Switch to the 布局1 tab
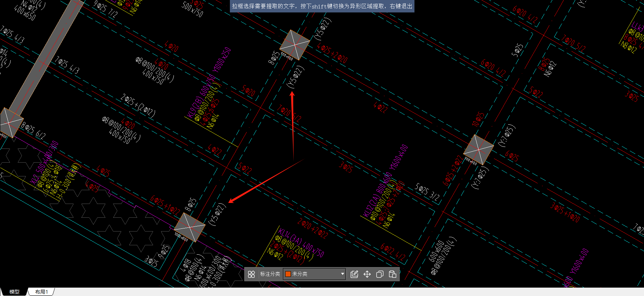The width and height of the screenshot is (644, 296). (41, 292)
